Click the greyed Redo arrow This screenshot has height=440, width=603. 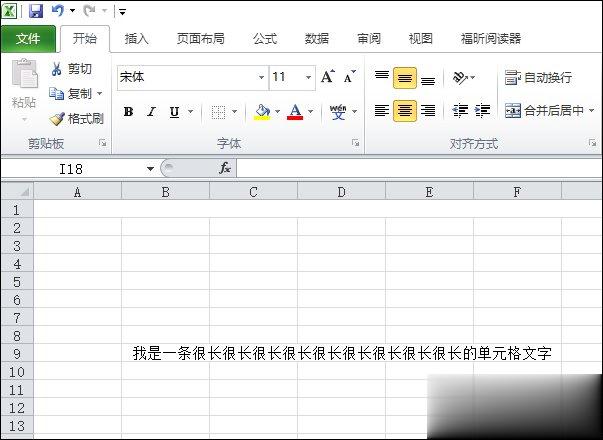tap(89, 11)
